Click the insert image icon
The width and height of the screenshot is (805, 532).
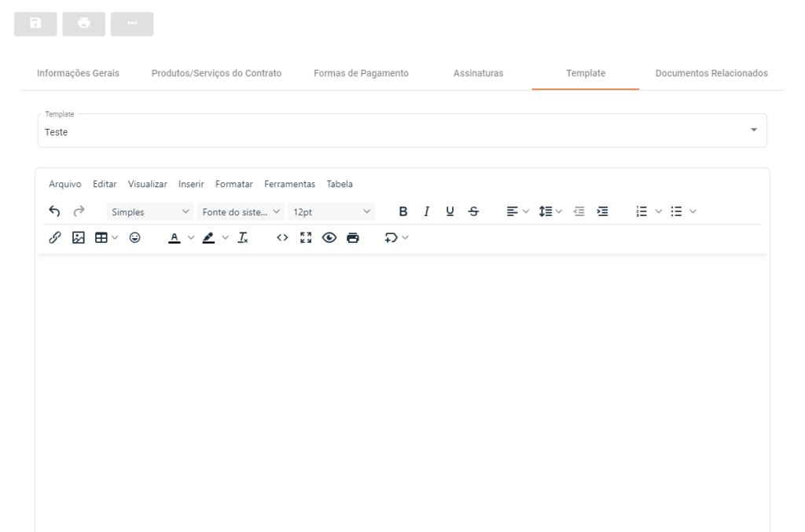click(79, 238)
